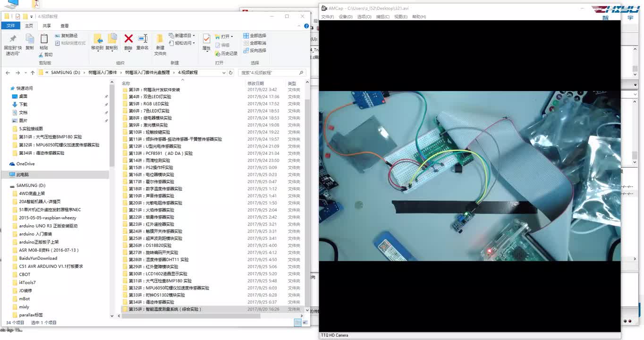Click 树莓派入门套件光盘整理 breadcrumb segment
The height and width of the screenshot is (340, 644).
(x=147, y=73)
